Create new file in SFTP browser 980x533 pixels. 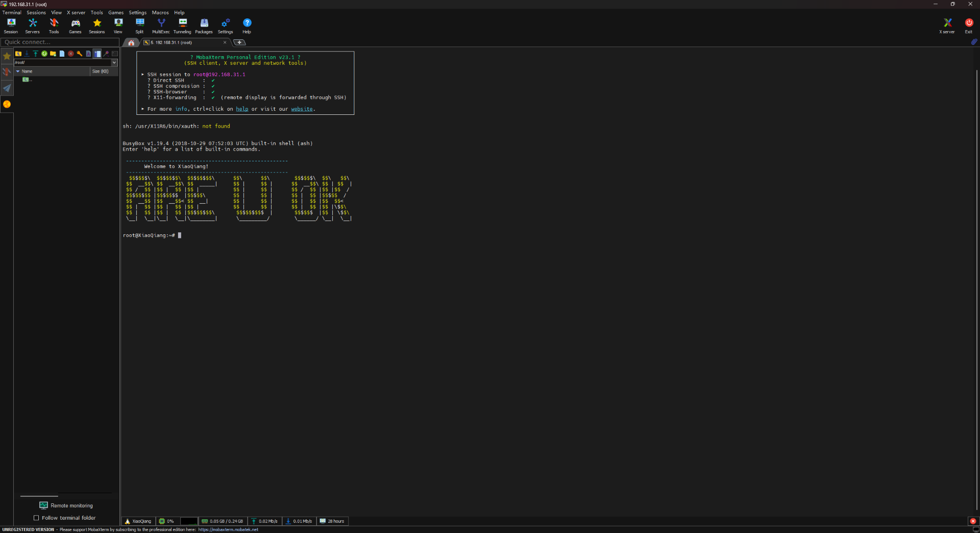coord(62,54)
